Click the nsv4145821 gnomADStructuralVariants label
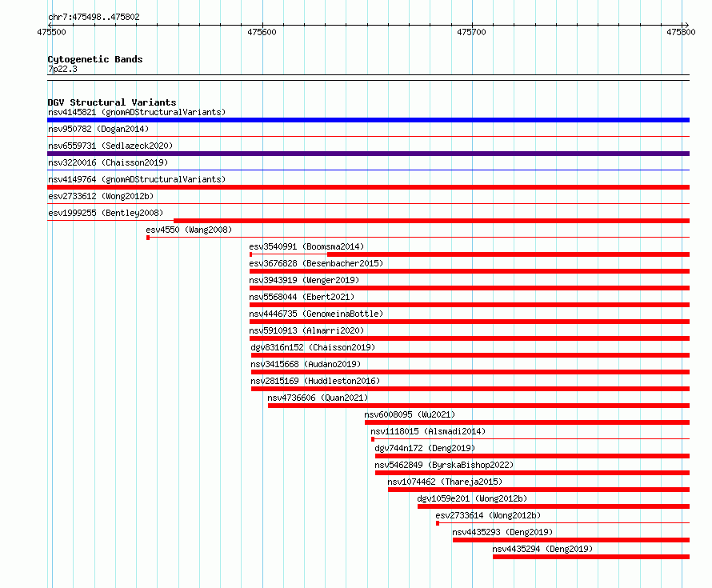The height and width of the screenshot is (588, 712). pyautogui.click(x=137, y=112)
